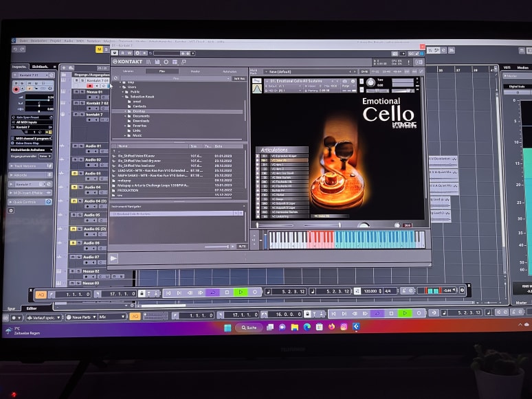This screenshot has width=532, height=399.
Task: Toggle global Solo S button in Cubase toolbar
Action: [x=106, y=49]
